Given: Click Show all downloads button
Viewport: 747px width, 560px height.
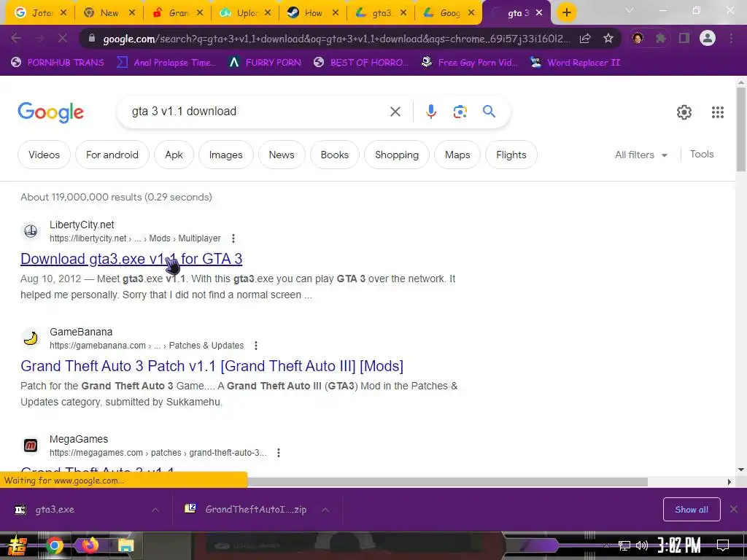Looking at the screenshot, I should (692, 510).
